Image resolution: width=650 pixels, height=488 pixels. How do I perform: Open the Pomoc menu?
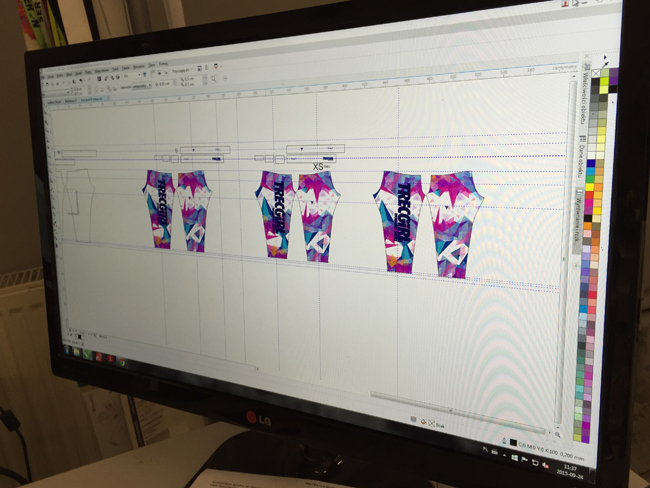pyautogui.click(x=163, y=64)
